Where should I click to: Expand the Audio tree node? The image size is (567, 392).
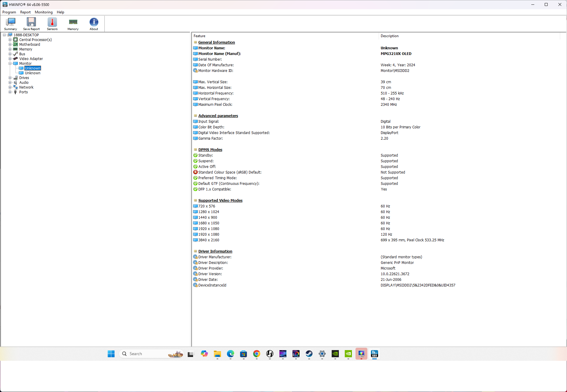pyautogui.click(x=10, y=83)
